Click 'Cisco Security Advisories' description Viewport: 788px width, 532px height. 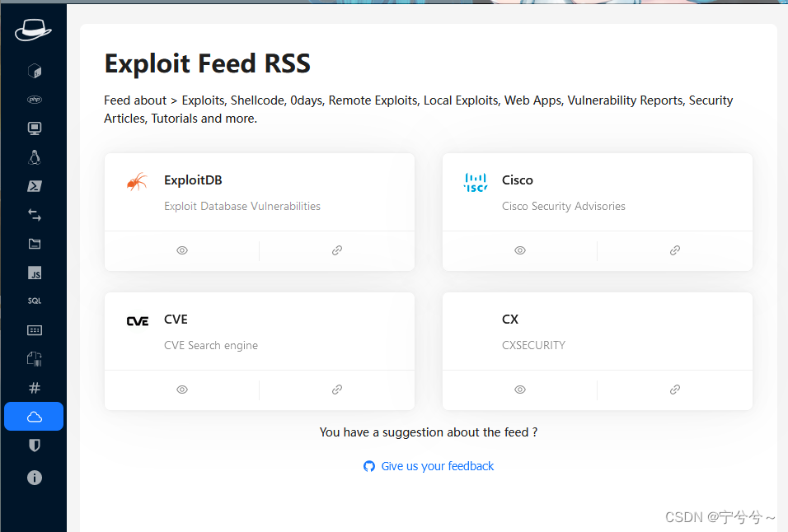(x=563, y=206)
